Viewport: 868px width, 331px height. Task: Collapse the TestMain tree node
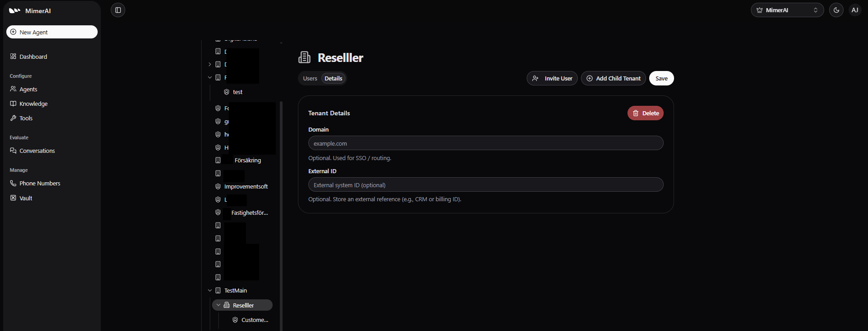tap(210, 290)
